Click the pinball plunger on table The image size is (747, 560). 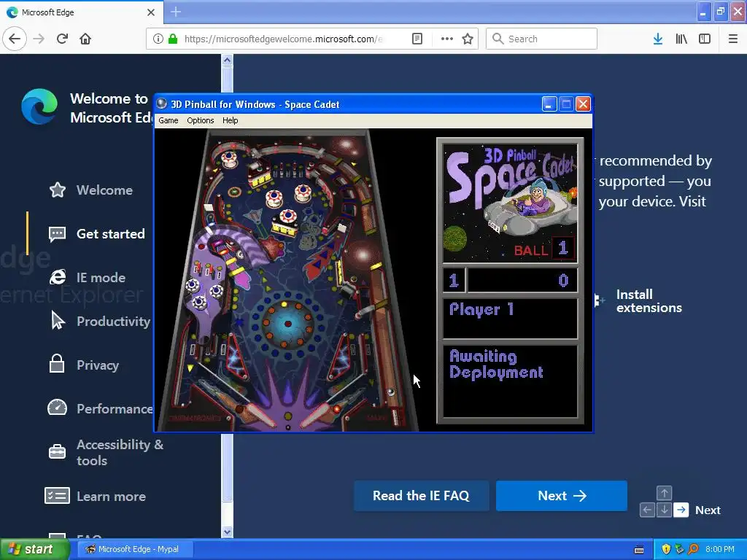click(x=395, y=416)
